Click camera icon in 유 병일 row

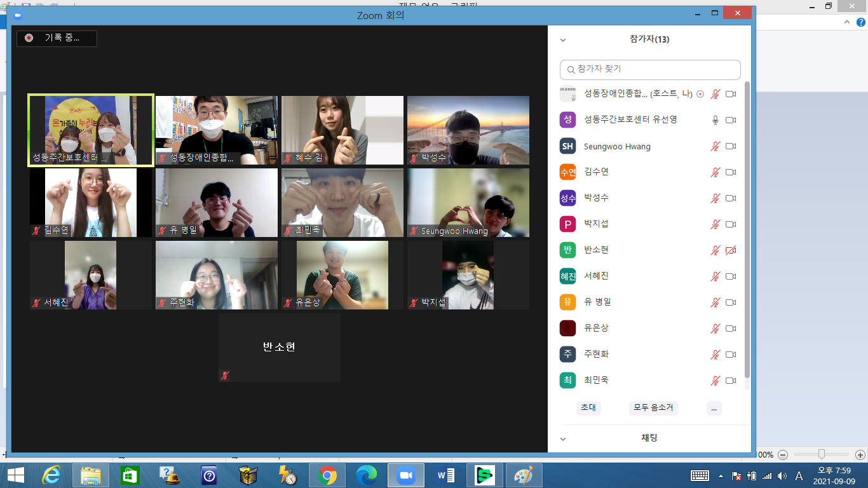click(731, 302)
